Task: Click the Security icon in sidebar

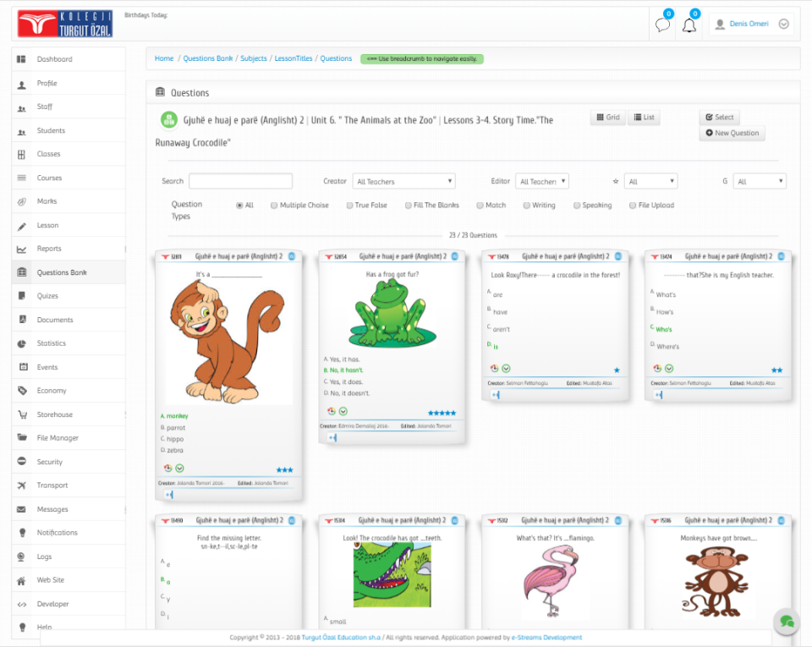Action: pos(22,461)
